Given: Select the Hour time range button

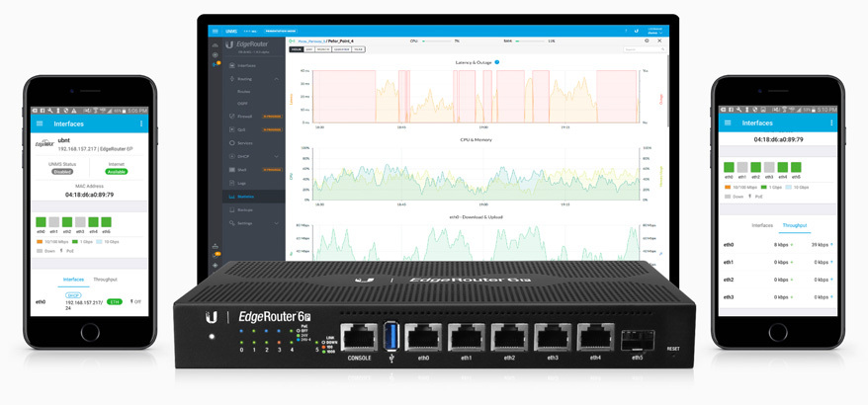Looking at the screenshot, I should 297,49.
